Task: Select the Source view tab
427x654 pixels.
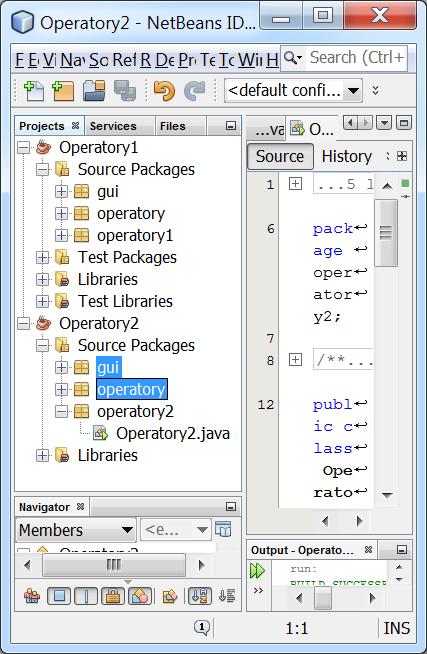Action: [x=280, y=156]
